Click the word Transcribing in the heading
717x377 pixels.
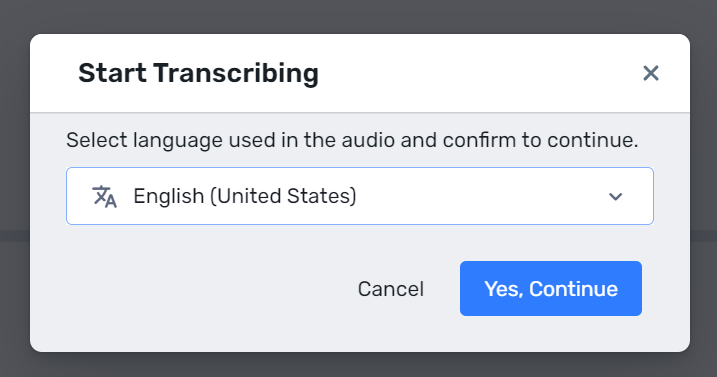[236, 73]
